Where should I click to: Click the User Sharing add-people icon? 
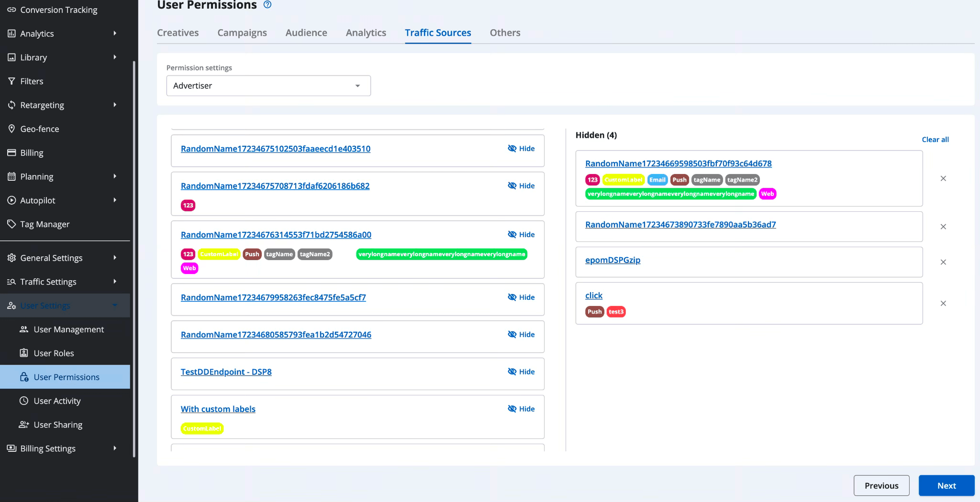(24, 425)
